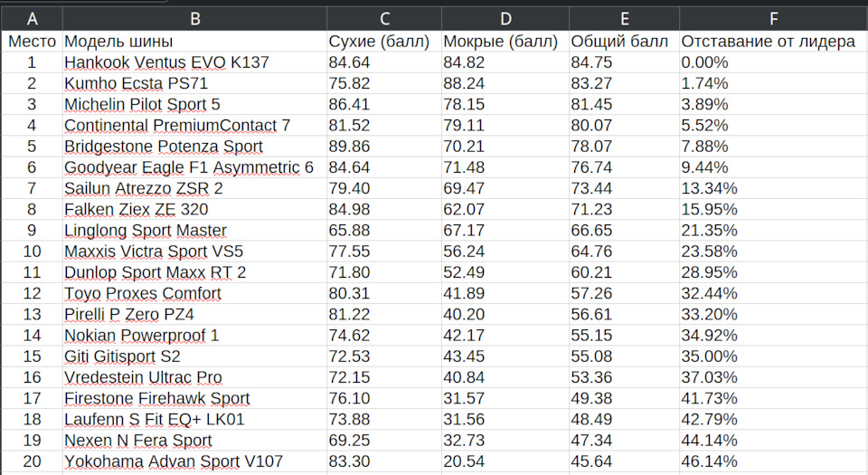Select cell 'Toyo Proxes Comfort'
Image resolution: width=868 pixels, height=475 pixels.
coord(195,294)
